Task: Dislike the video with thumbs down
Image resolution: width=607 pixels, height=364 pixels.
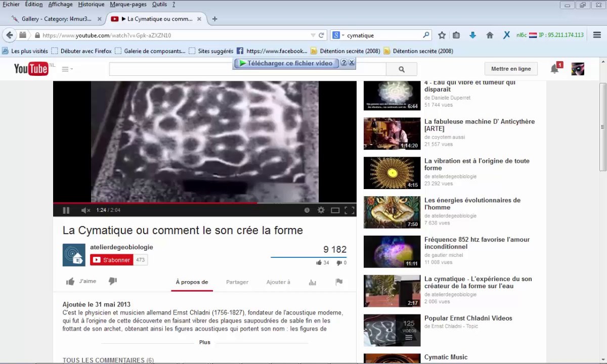Action: click(113, 281)
